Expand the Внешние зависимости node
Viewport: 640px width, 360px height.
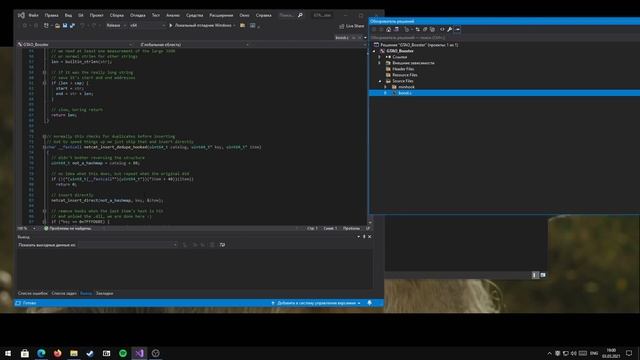pyautogui.click(x=380, y=63)
